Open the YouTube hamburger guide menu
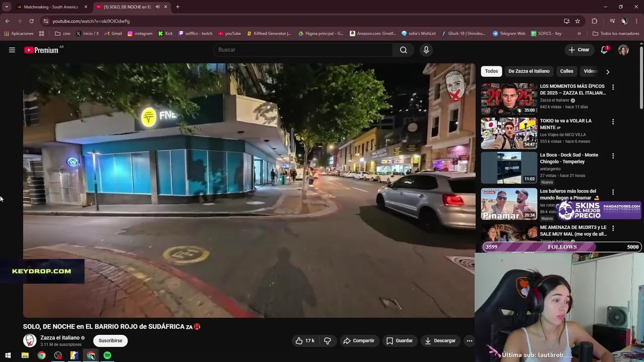Screen dimensions: 644x362 [x=12, y=50]
